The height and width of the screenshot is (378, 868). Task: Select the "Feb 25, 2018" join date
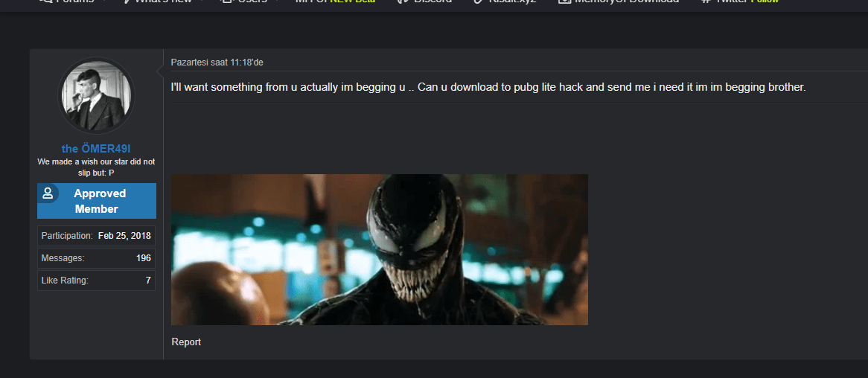[124, 236]
